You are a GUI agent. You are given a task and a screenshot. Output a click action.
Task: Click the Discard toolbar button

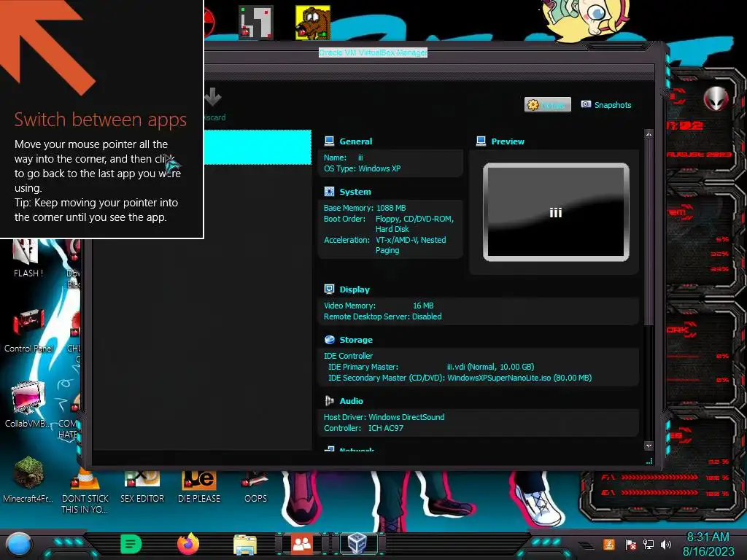tap(214, 104)
